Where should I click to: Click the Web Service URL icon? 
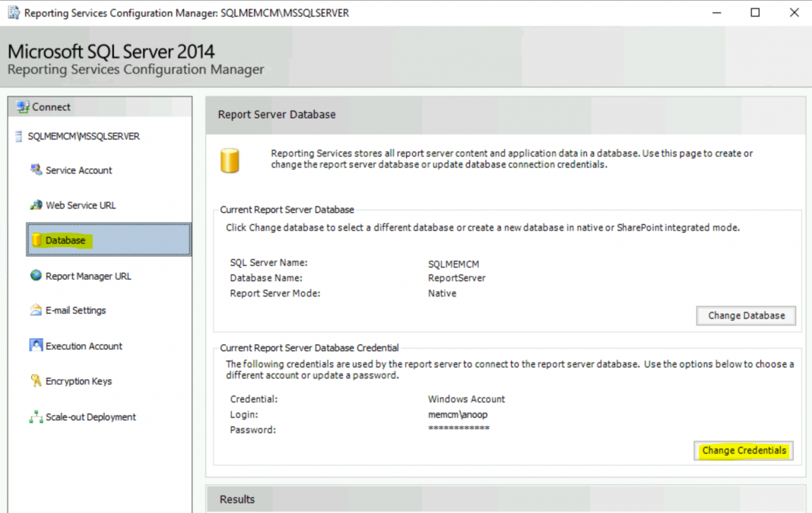click(36, 205)
